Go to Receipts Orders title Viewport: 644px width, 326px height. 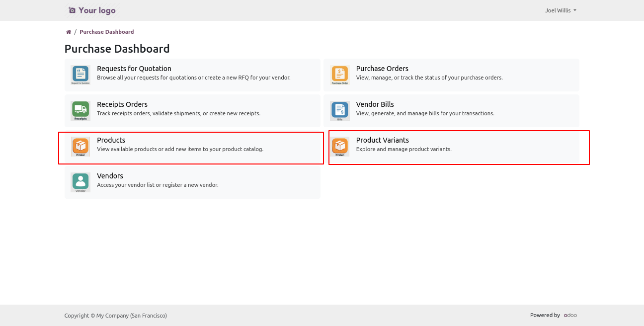(122, 104)
